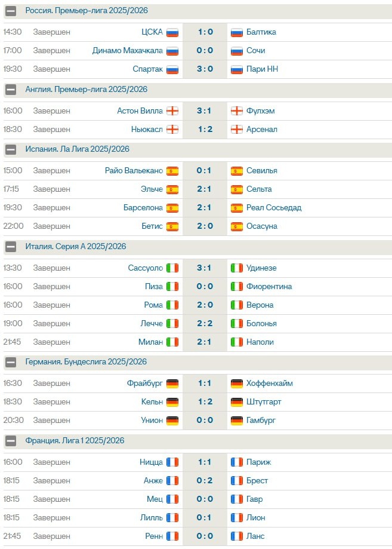Click the German flag beside Штутгарт

point(237,402)
